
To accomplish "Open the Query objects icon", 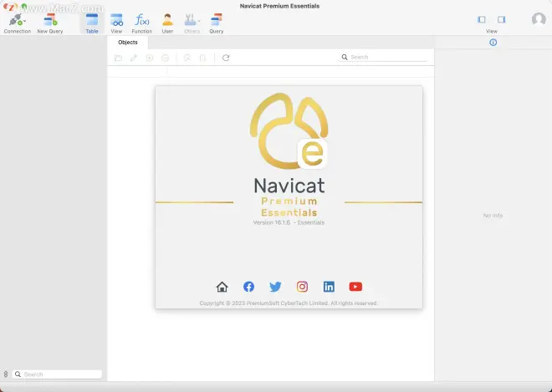I will tap(216, 19).
